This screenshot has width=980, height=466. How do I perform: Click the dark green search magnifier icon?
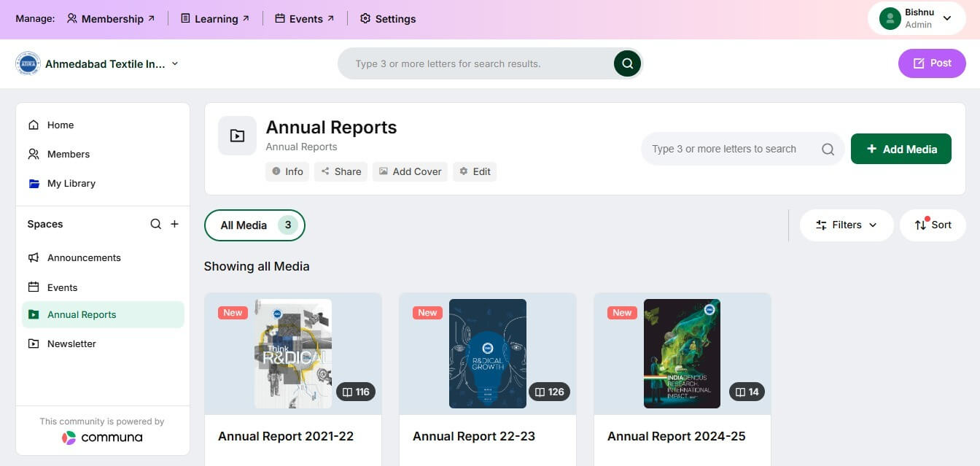coord(627,63)
